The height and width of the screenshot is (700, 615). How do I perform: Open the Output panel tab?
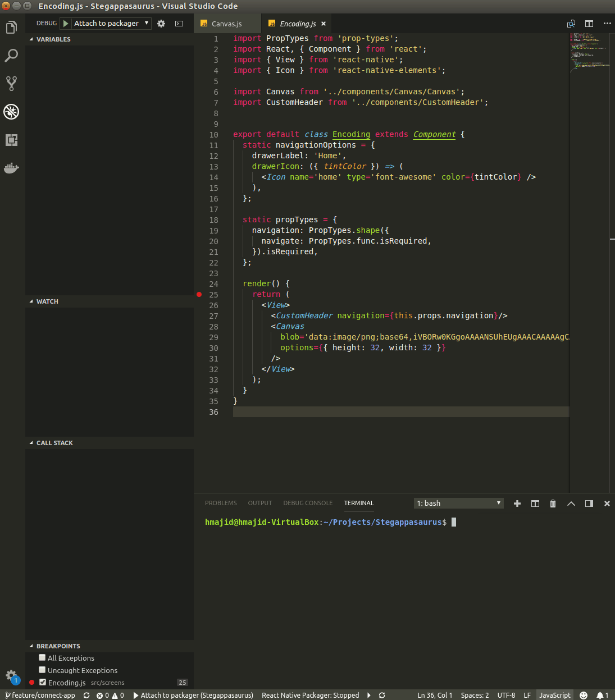[260, 503]
